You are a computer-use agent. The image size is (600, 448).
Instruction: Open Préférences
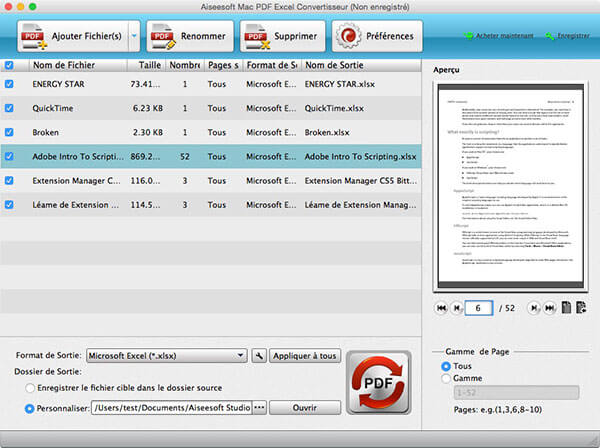pyautogui.click(x=377, y=36)
